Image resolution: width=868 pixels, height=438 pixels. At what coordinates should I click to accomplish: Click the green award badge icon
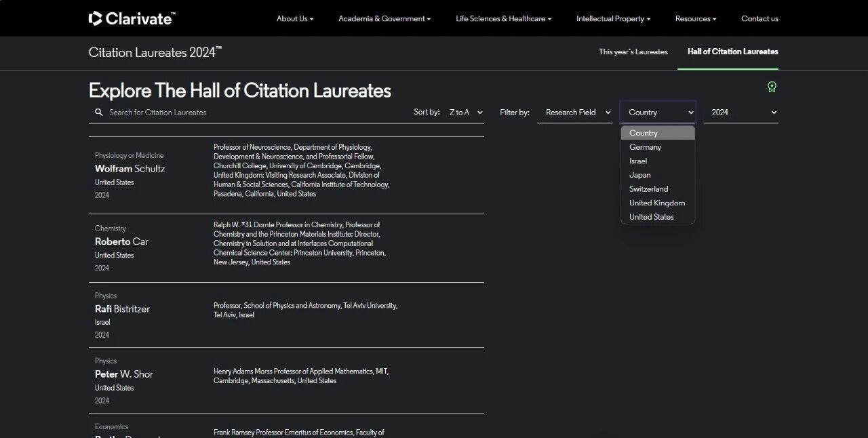(x=772, y=87)
